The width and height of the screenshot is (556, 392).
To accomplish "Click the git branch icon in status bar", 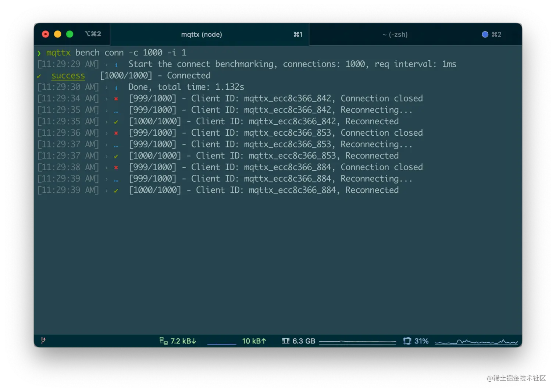I will click(x=43, y=341).
